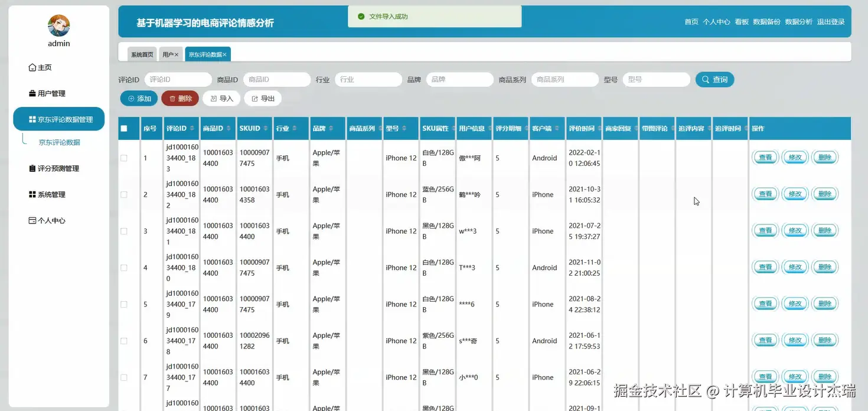Expand 用户管理 sidebar menu
The width and height of the screenshot is (868, 411).
coord(47,93)
